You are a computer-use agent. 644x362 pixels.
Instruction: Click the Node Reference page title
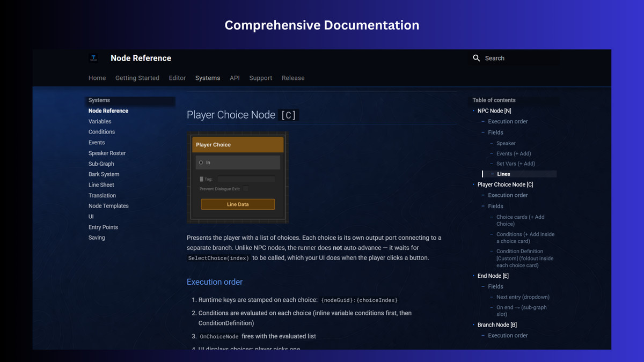coord(141,58)
